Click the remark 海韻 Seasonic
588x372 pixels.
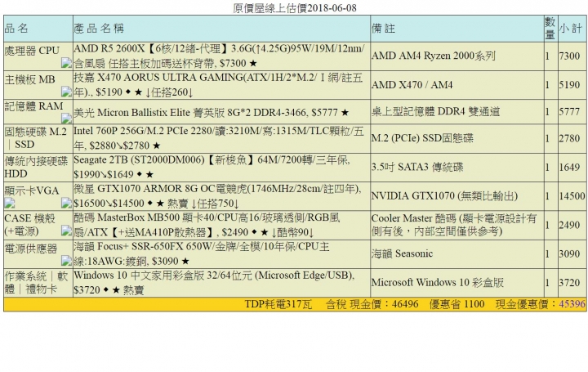(x=402, y=253)
